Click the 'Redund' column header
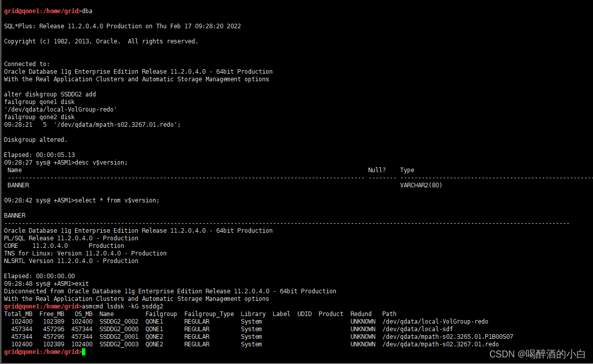 click(x=361, y=314)
